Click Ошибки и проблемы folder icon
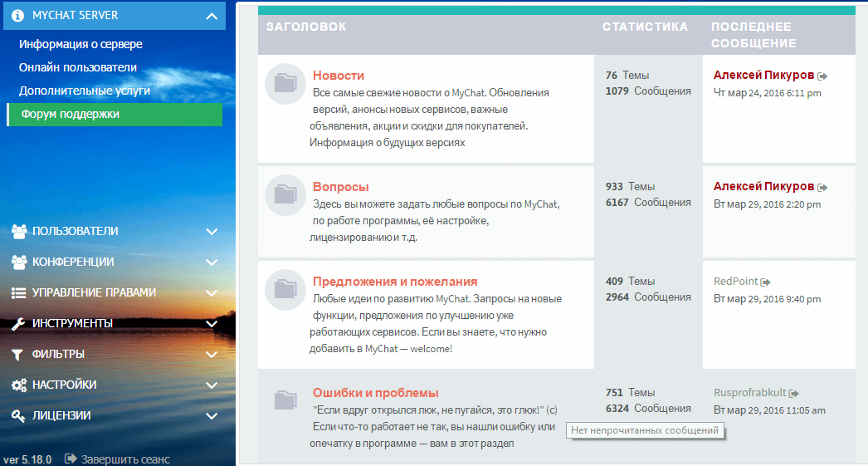Image resolution: width=868 pixels, height=466 pixels. pyautogui.click(x=285, y=400)
